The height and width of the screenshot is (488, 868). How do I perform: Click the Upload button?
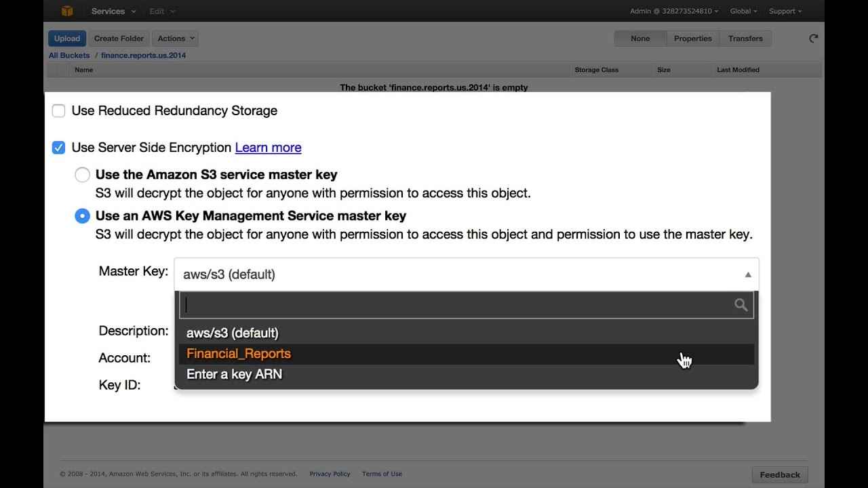66,38
